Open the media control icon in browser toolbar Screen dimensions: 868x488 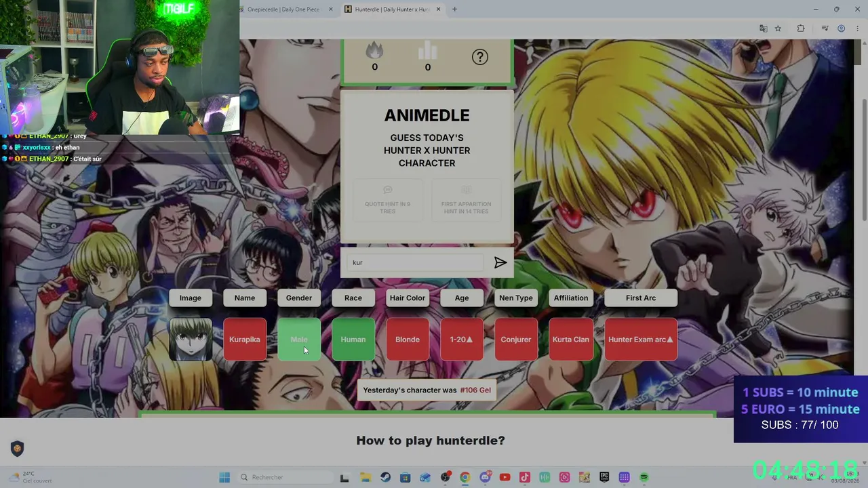(825, 28)
